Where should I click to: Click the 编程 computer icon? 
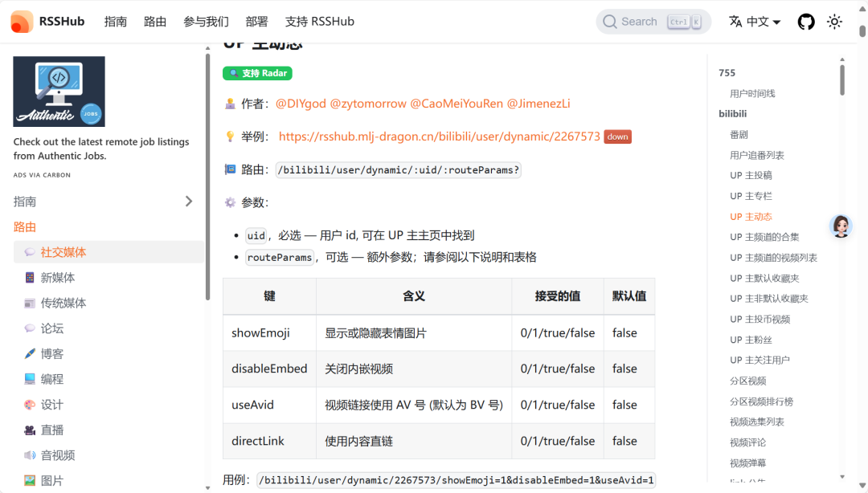[30, 379]
